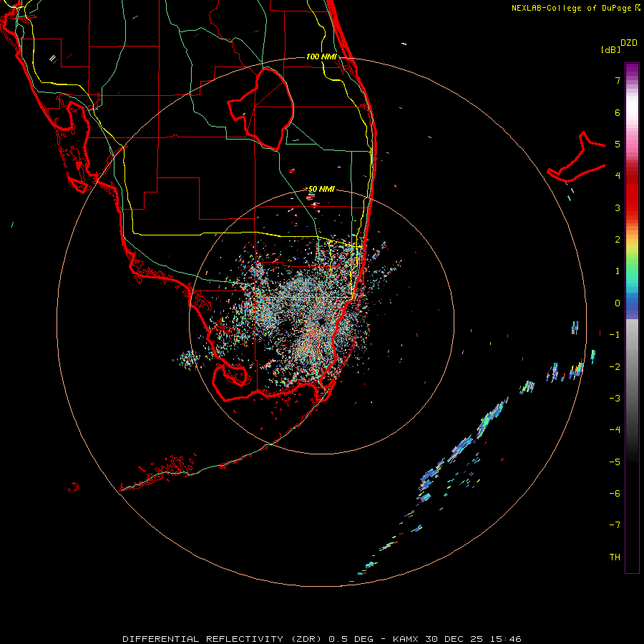Click the TH threshold label on colorbar
Image resolution: width=644 pixels, height=644 pixels.
[615, 557]
